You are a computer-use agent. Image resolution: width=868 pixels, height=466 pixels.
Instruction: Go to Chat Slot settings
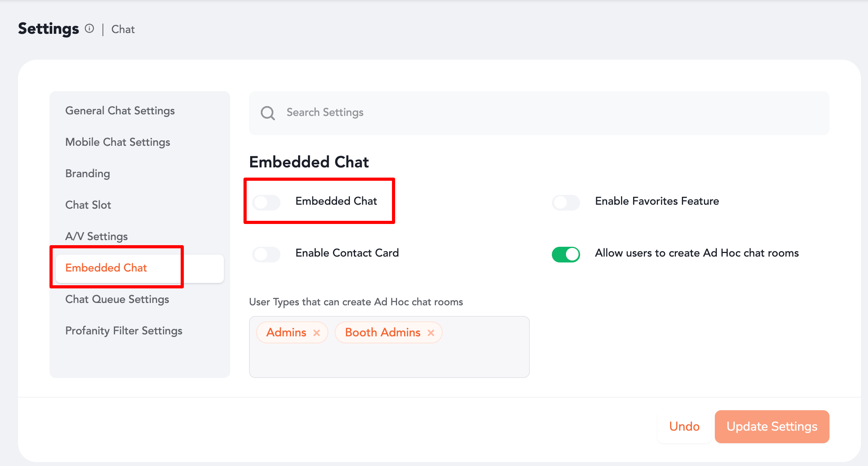point(88,205)
